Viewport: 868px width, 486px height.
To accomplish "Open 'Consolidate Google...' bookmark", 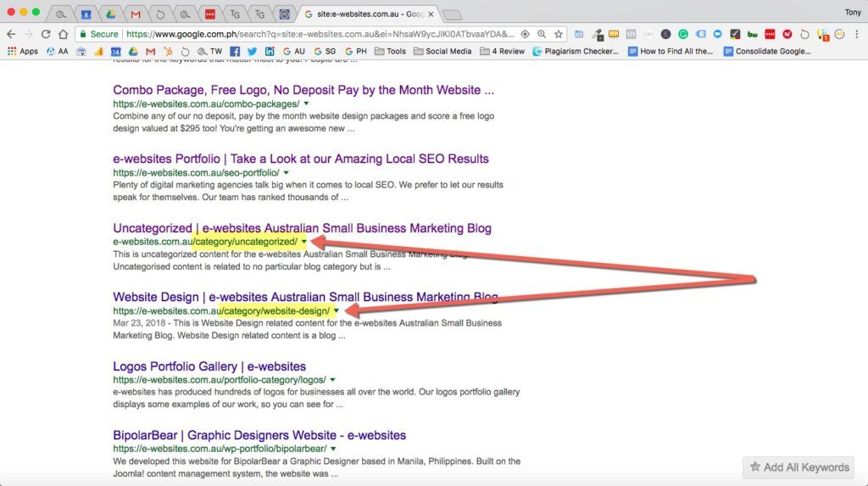I will point(767,51).
